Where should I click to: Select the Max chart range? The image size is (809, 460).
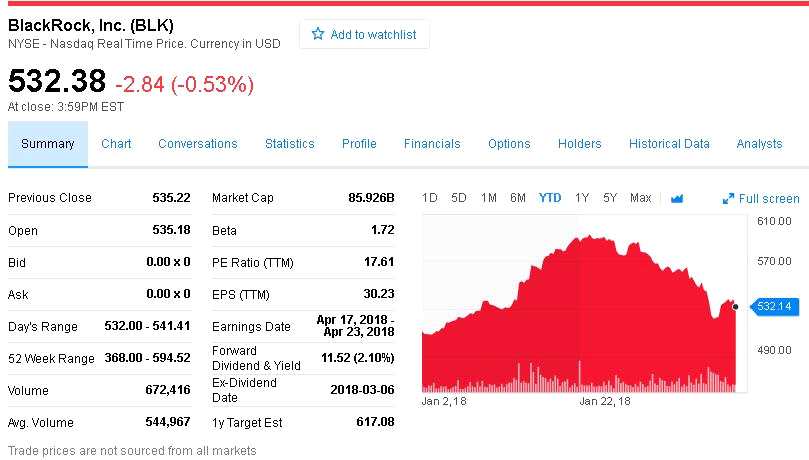tap(641, 198)
